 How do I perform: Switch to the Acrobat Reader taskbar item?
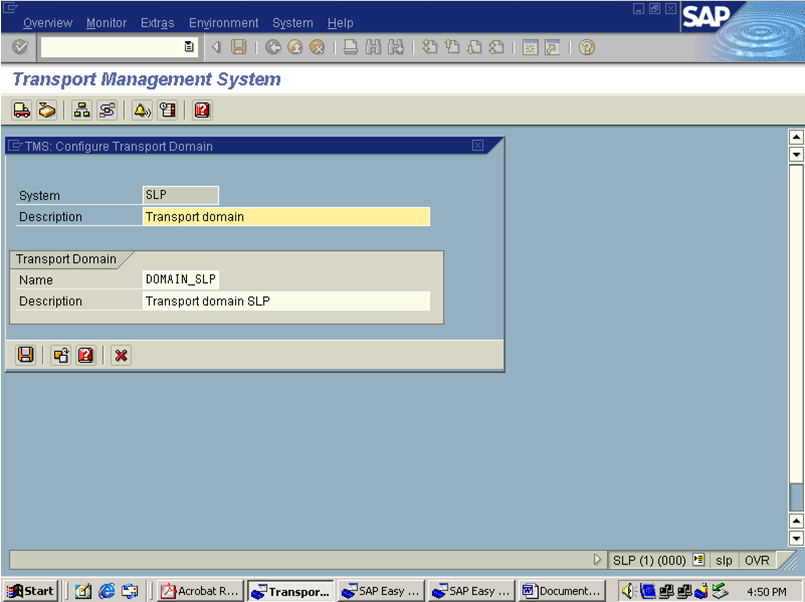click(198, 590)
